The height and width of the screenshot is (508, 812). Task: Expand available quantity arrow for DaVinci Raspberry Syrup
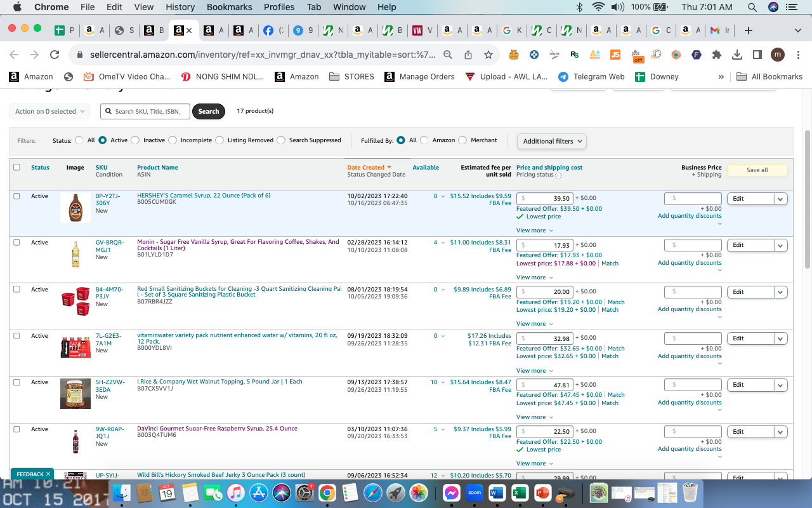click(443, 429)
